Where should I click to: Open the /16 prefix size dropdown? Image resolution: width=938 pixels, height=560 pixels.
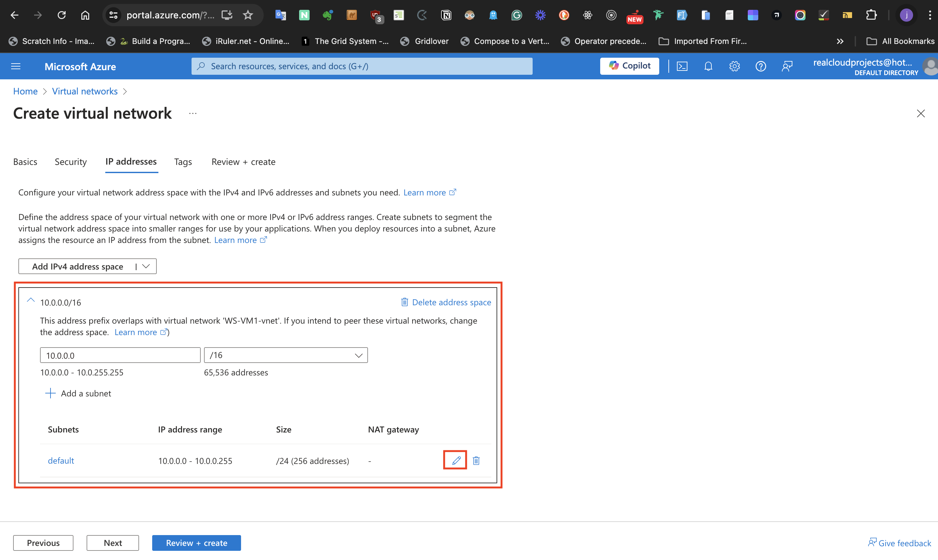[x=286, y=355]
